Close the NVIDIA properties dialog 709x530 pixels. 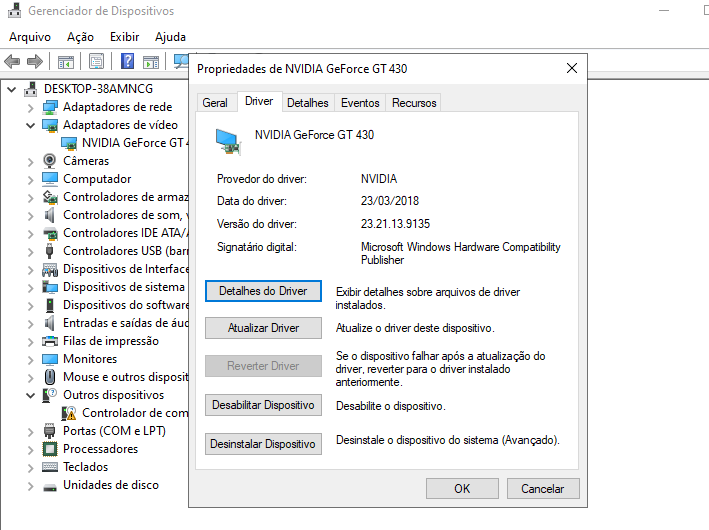(x=572, y=68)
